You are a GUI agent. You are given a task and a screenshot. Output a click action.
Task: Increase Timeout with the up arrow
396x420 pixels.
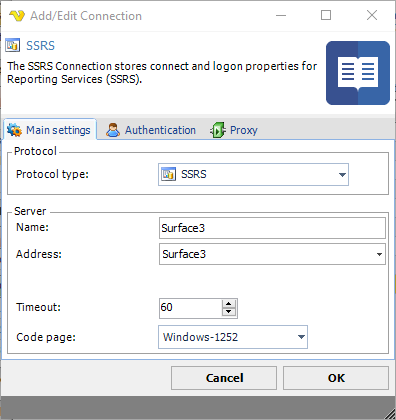(x=229, y=304)
